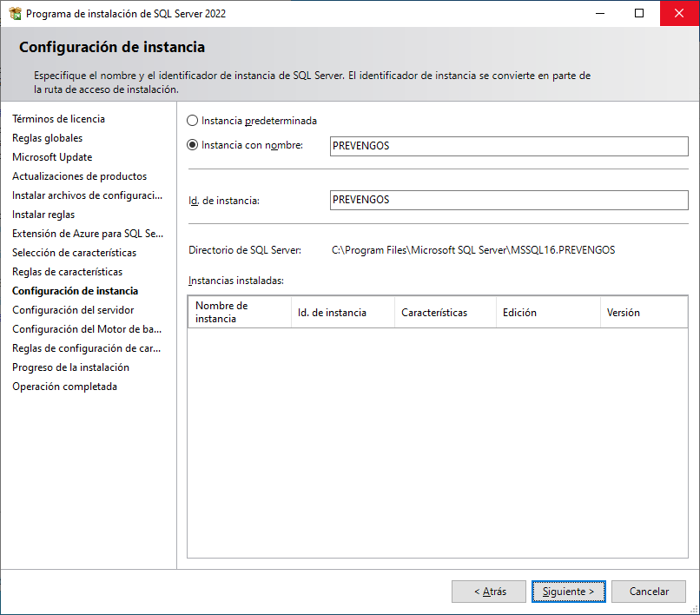This screenshot has width=700, height=615.
Task: Select the Instancia predeterminada radio button
Action: tap(193, 121)
